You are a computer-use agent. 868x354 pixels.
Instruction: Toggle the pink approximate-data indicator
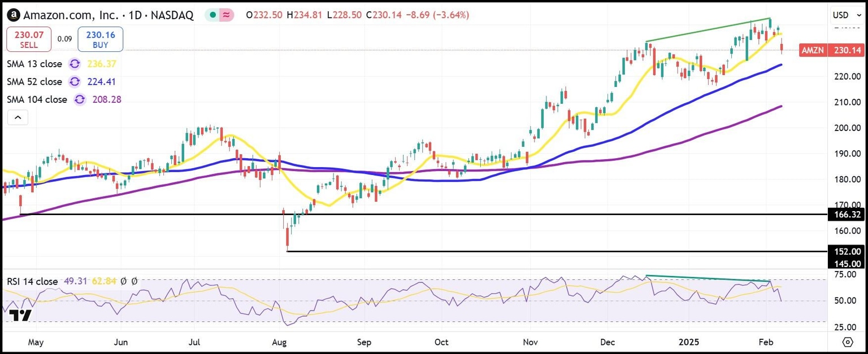(x=227, y=15)
